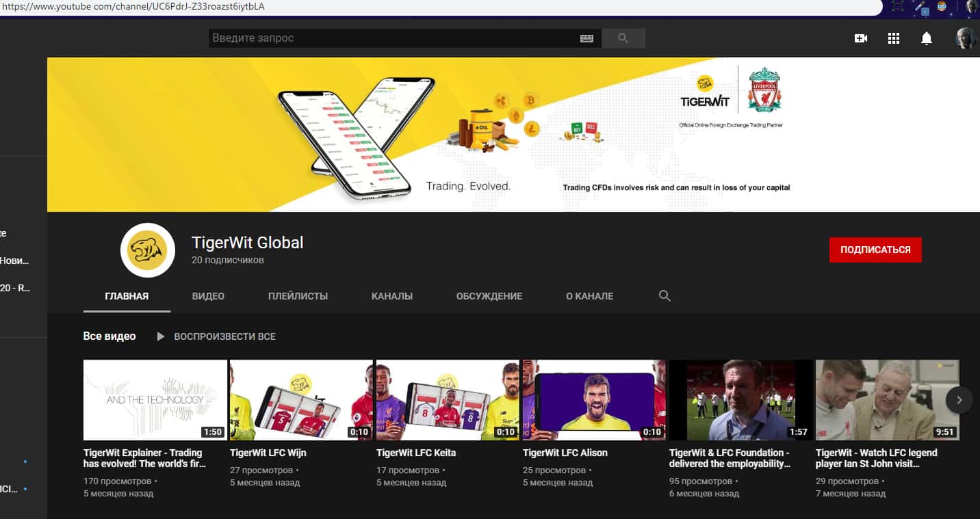Click the 95 просмотров view count
Viewport: 980px width, 519px height.
(701, 481)
